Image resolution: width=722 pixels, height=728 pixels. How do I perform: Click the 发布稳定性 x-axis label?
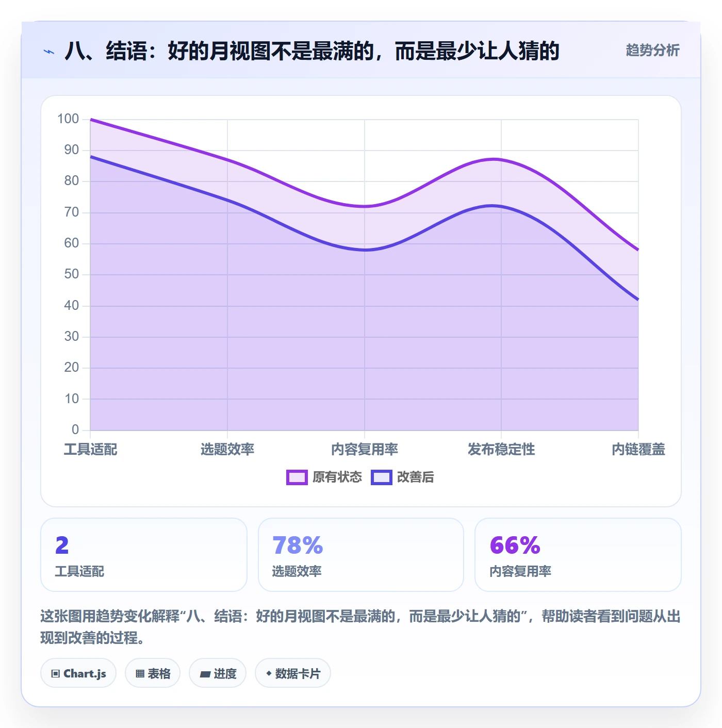[501, 450]
